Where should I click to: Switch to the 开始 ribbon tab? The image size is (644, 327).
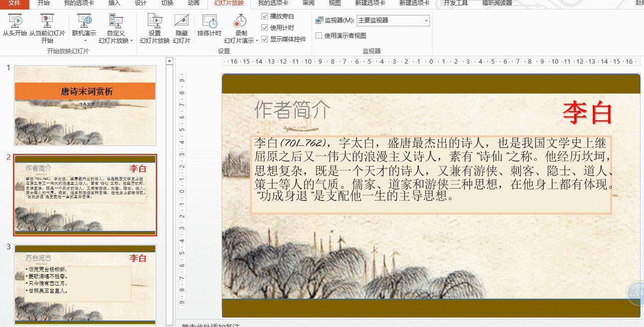click(x=44, y=3)
